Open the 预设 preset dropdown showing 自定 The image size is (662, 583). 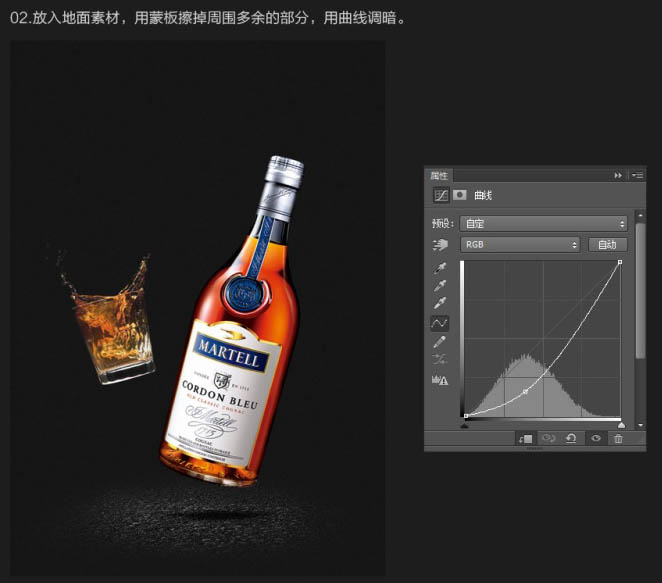(x=543, y=224)
